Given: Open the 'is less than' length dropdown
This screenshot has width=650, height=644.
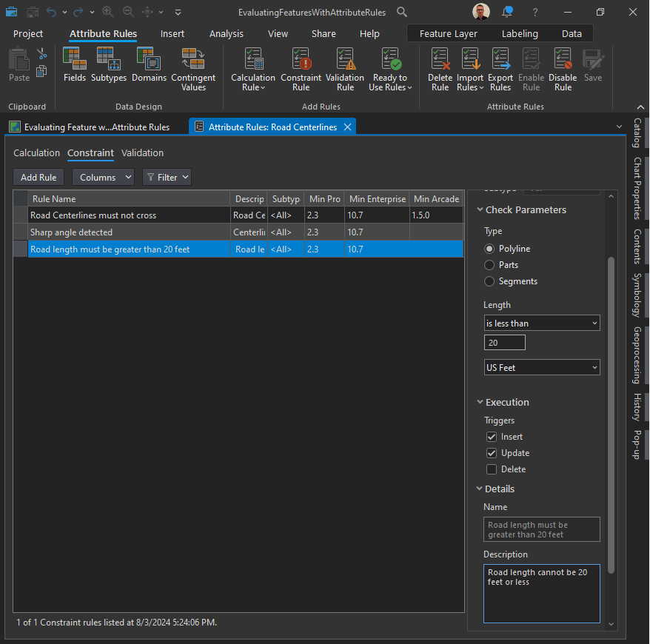Looking at the screenshot, I should click(x=541, y=323).
